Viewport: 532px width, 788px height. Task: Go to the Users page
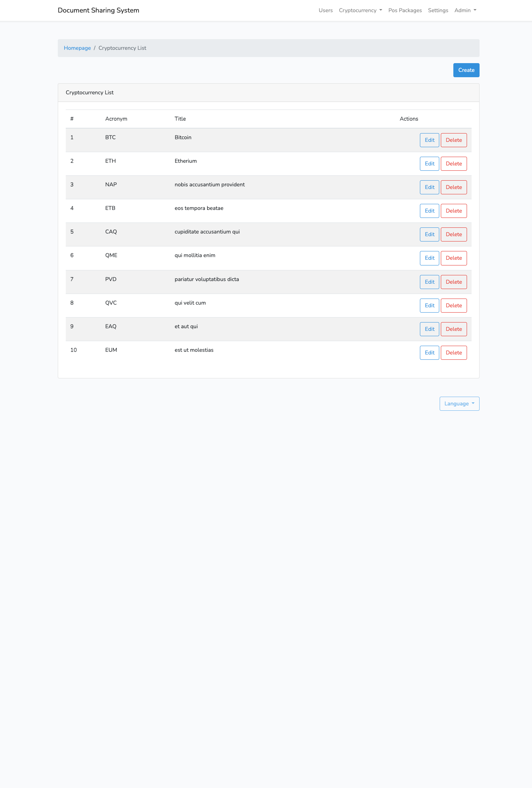click(x=326, y=10)
